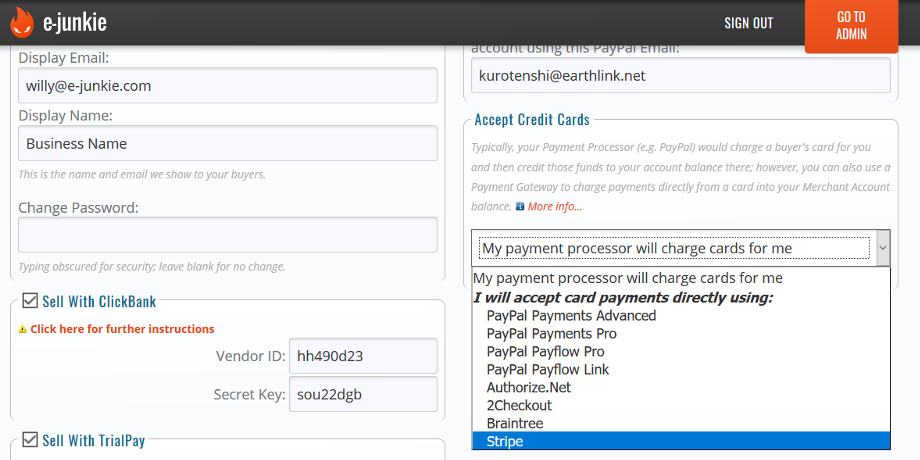Screen dimensions: 920x460
Task: Select Authorize.Net as the gateway
Action: coord(529,387)
